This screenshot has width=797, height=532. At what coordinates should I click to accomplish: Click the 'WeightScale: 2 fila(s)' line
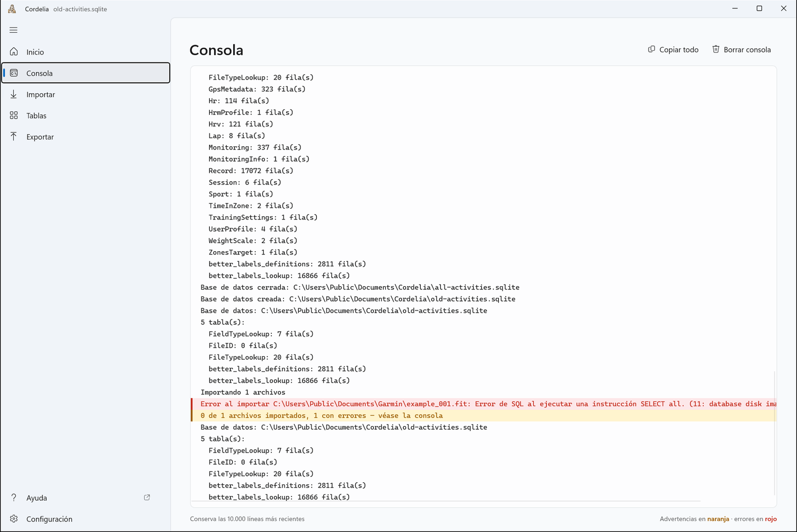pyautogui.click(x=253, y=241)
